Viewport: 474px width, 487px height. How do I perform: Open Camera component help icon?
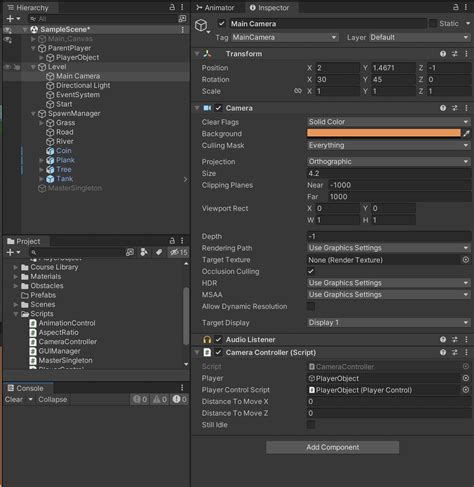(x=443, y=108)
